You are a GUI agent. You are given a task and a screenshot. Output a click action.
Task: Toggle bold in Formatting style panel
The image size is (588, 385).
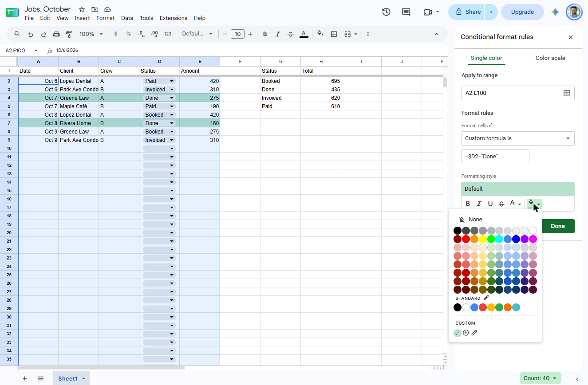click(x=468, y=204)
